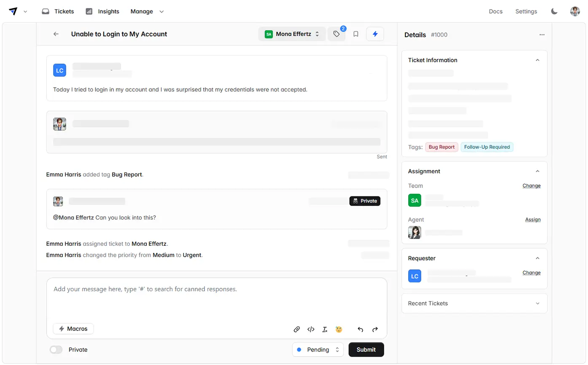Open the Details more options ellipsis
Viewport: 588px width, 365px height.
click(542, 35)
